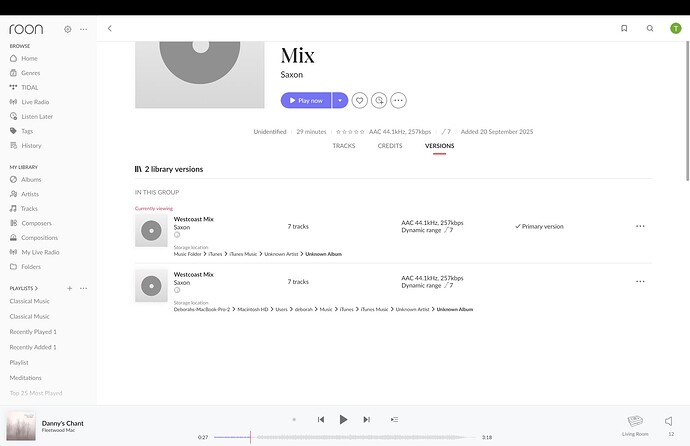690x446 pixels.
Task: Open now playing Danny's Chant artwork
Action: pyautogui.click(x=21, y=426)
